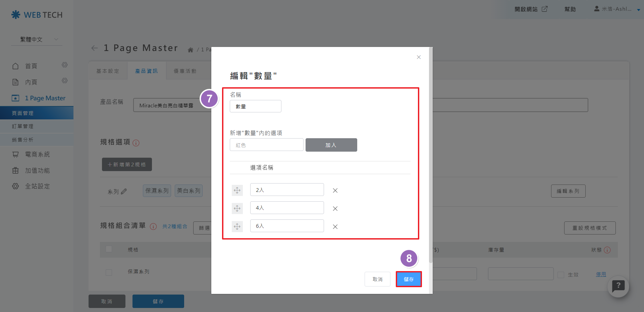
Task: Click the pencil icon next to 系列
Action: click(x=124, y=192)
